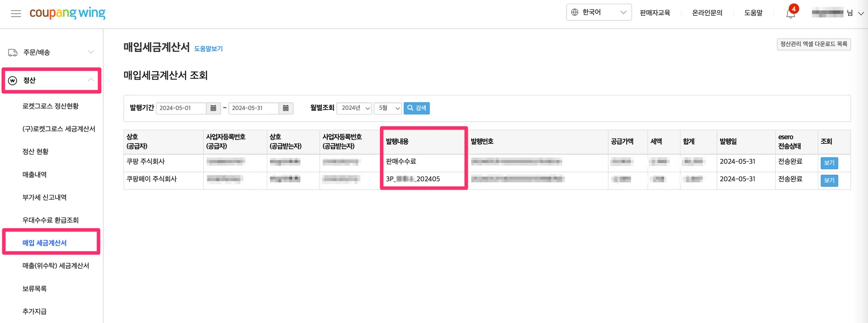Click the Coupang Wing logo
This screenshot has width=868, height=323.
tap(67, 13)
